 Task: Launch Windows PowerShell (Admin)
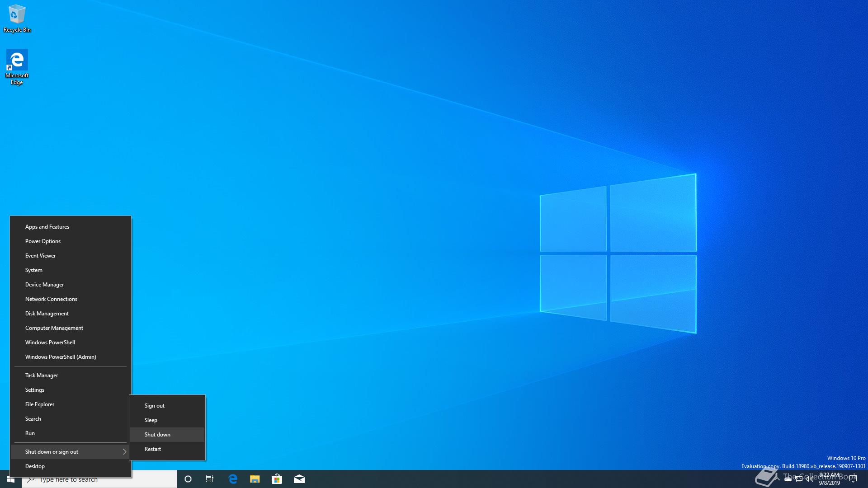coord(61,357)
